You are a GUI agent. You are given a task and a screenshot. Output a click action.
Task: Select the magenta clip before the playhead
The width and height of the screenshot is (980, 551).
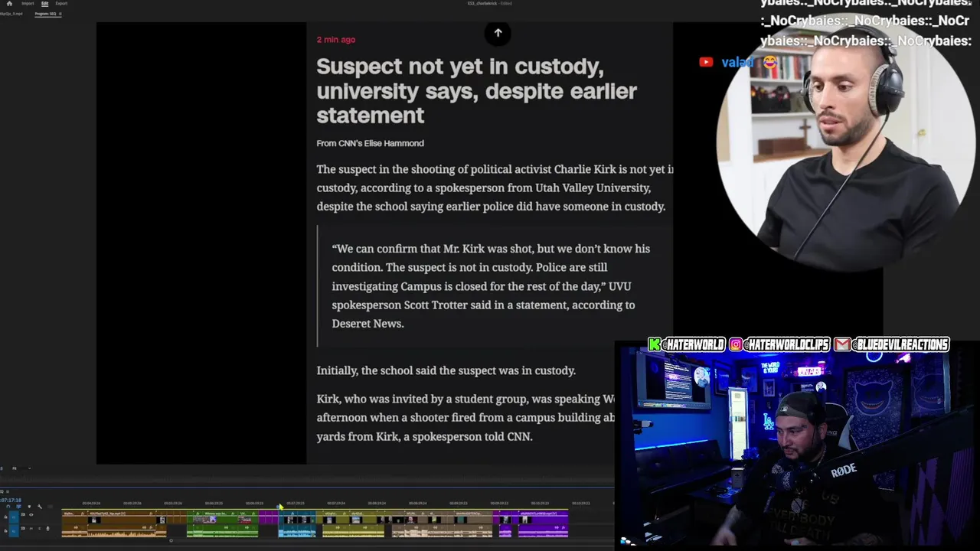[x=268, y=517]
